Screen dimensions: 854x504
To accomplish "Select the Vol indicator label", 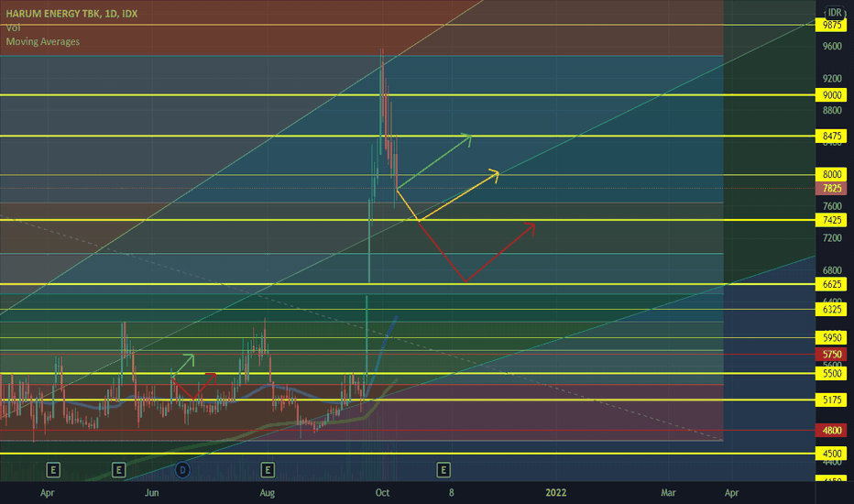I will (x=13, y=27).
